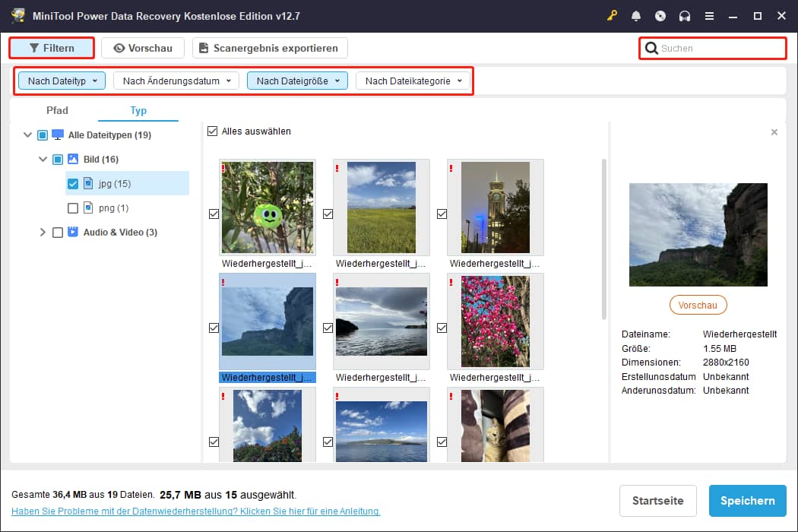Screen dimensions: 798x532
Task: Open the flower image thumbnail
Action: click(x=495, y=321)
